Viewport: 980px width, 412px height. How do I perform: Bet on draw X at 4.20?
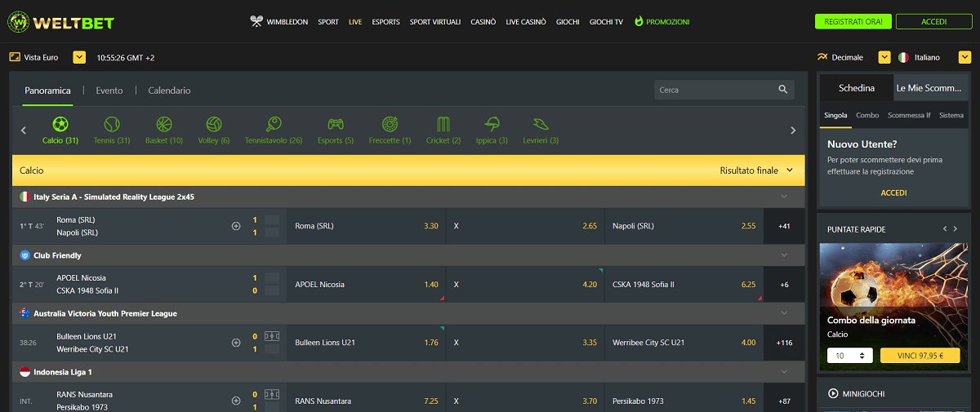coord(525,285)
